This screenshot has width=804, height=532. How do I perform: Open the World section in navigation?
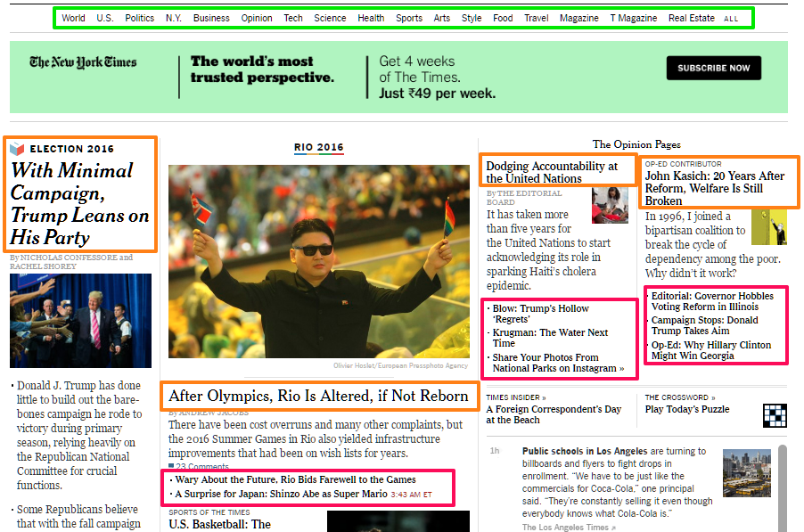pyautogui.click(x=73, y=18)
